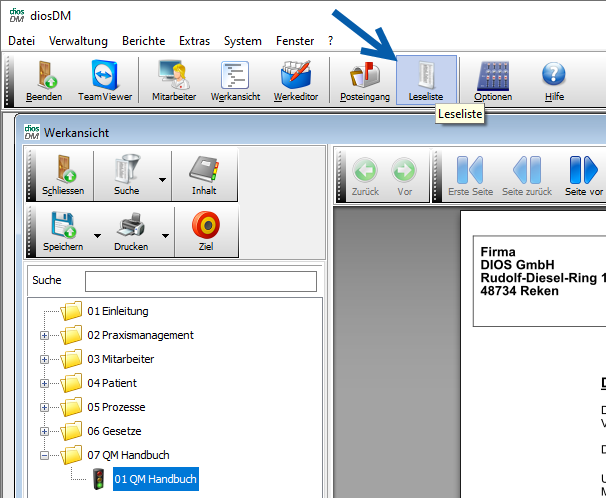Select the 01 QM Handbuch document
This screenshot has height=498, width=606.
pos(155,480)
